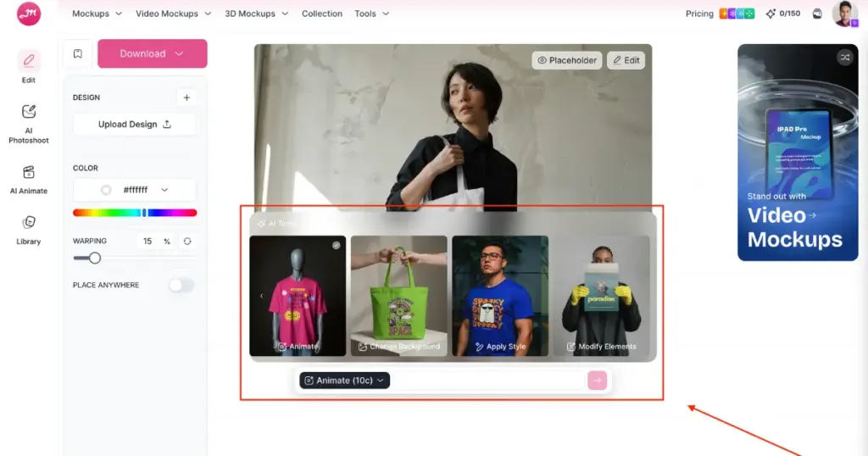
Task: Add a new design with plus icon
Action: coord(186,97)
